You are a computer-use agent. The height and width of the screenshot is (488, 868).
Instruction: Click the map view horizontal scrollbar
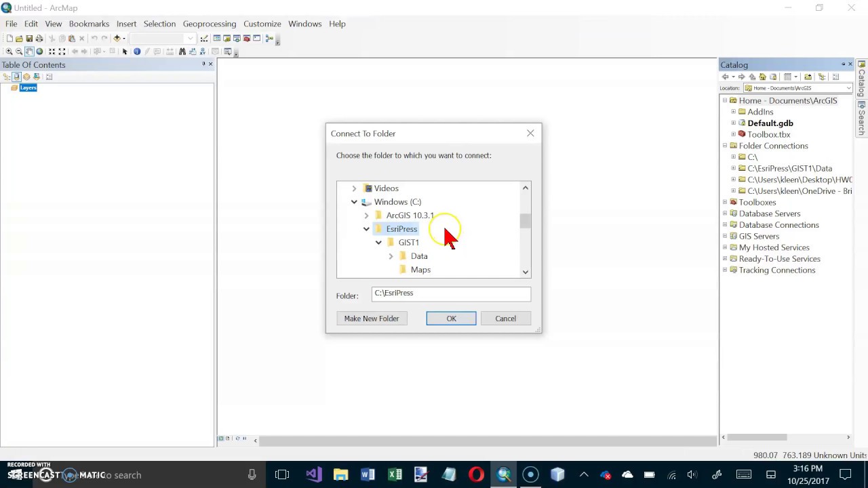(485, 441)
